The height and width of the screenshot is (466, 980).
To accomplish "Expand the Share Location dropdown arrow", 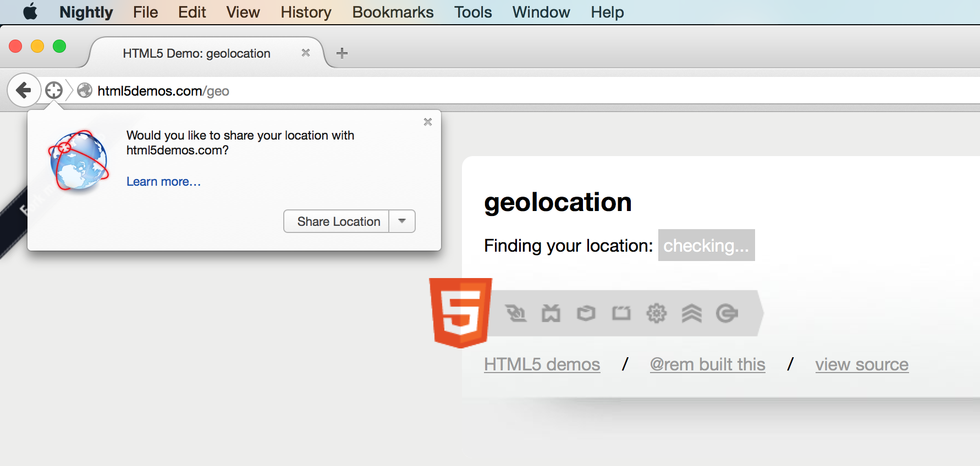I will pyautogui.click(x=402, y=221).
